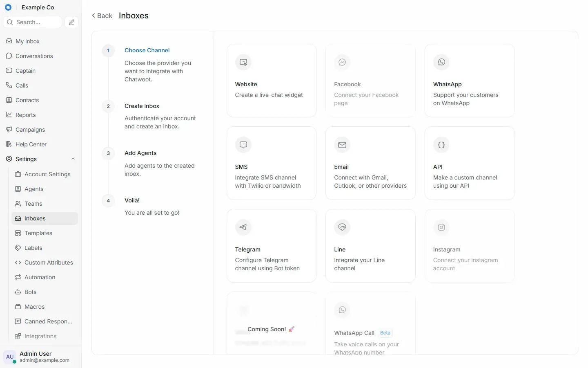Click the Example Co logo icon
This screenshot has height=368, width=588.
tap(8, 7)
